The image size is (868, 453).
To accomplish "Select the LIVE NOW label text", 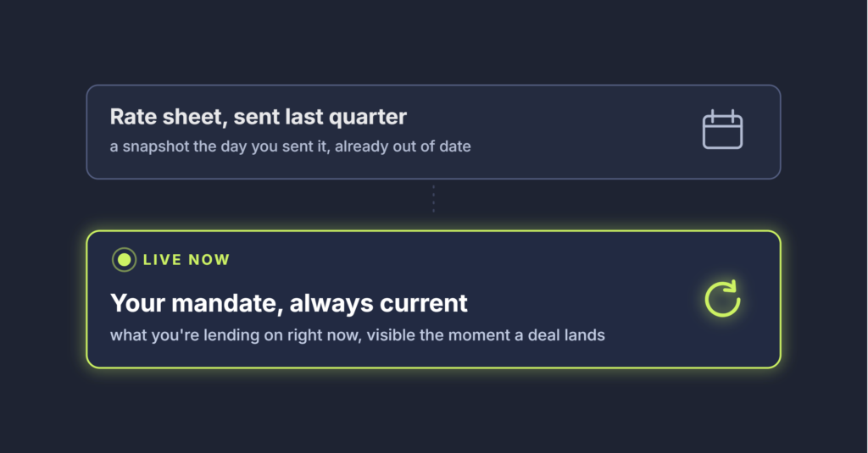I will click(x=186, y=259).
